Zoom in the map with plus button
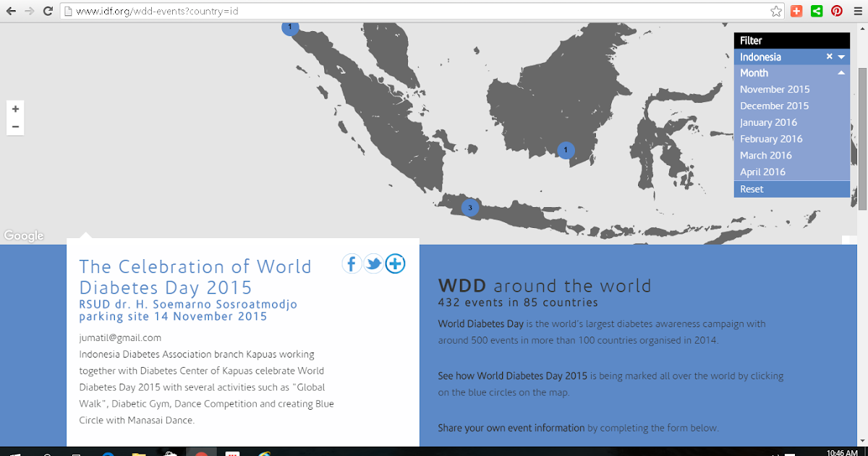 (15, 109)
